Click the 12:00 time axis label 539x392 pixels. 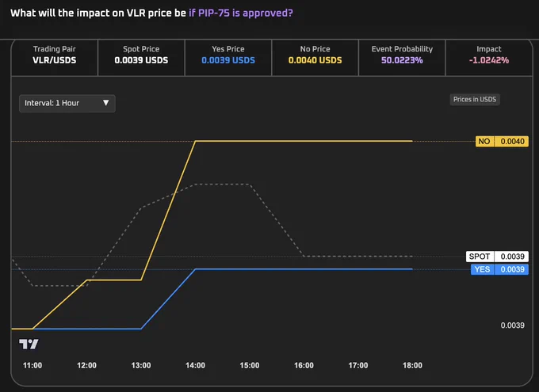coord(86,365)
